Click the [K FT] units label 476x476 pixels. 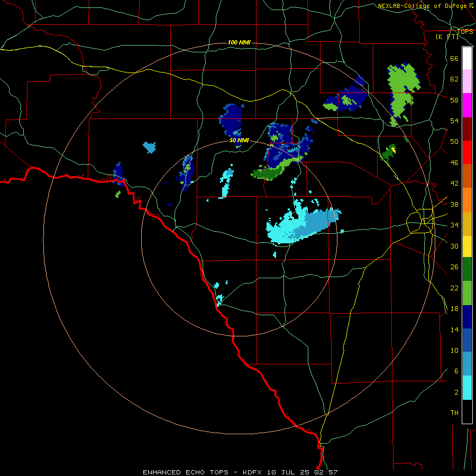[x=447, y=37]
